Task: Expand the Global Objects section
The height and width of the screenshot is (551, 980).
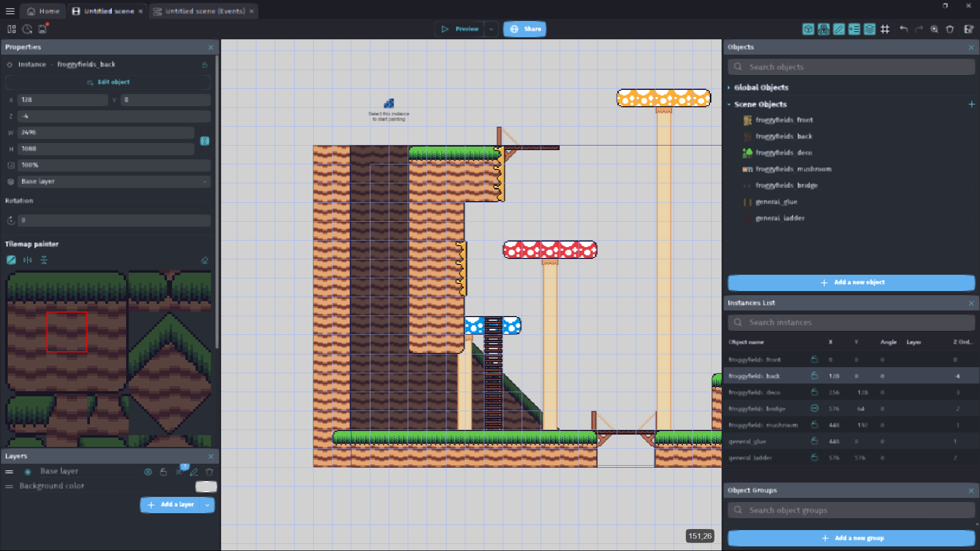Action: [x=761, y=88]
